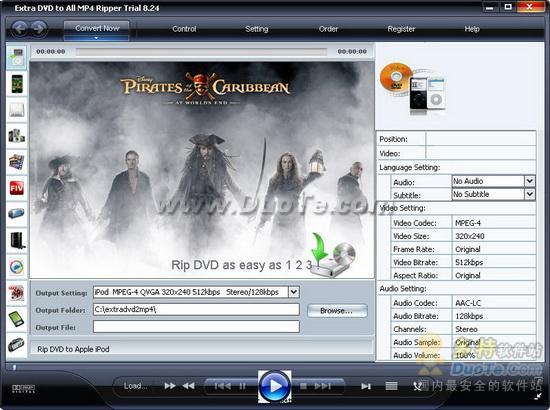Open the Register menu
550x410 pixels.
pos(401,29)
